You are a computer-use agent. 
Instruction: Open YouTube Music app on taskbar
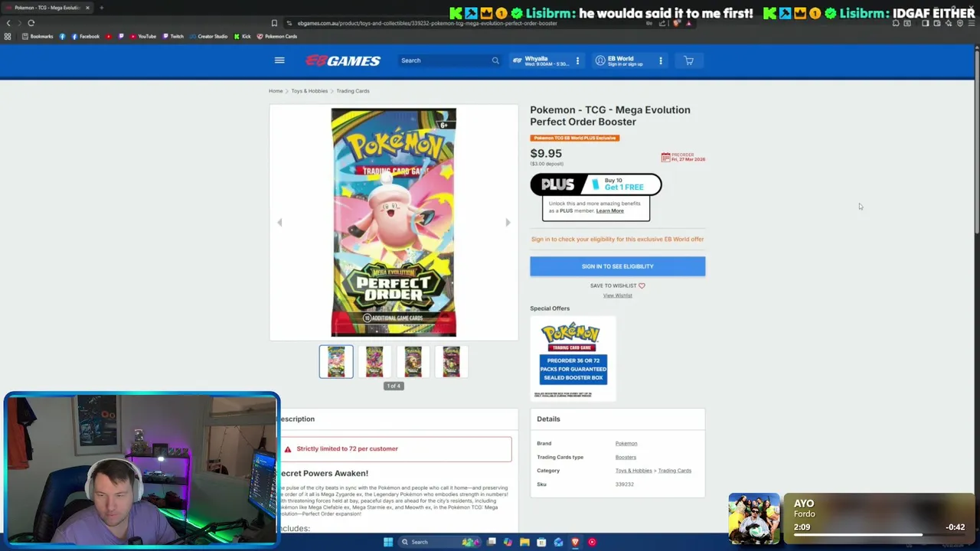[592, 542]
